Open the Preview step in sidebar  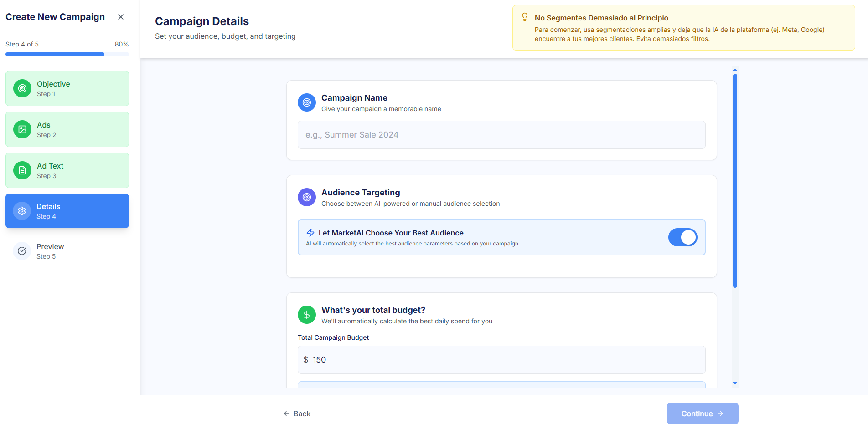(67, 251)
